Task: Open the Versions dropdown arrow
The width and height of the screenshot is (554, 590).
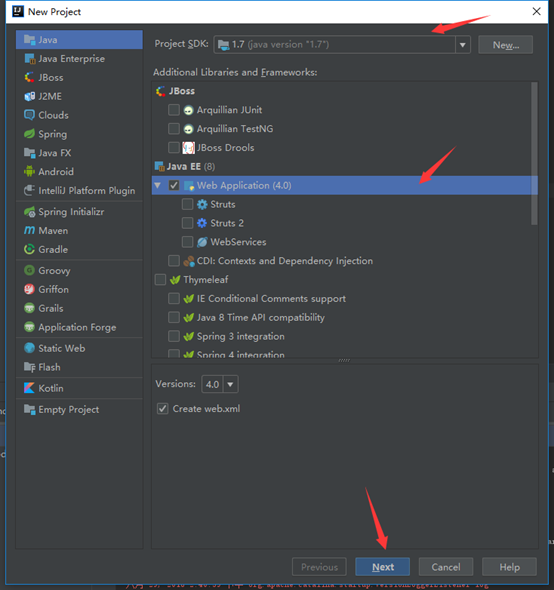Action: coord(230,384)
